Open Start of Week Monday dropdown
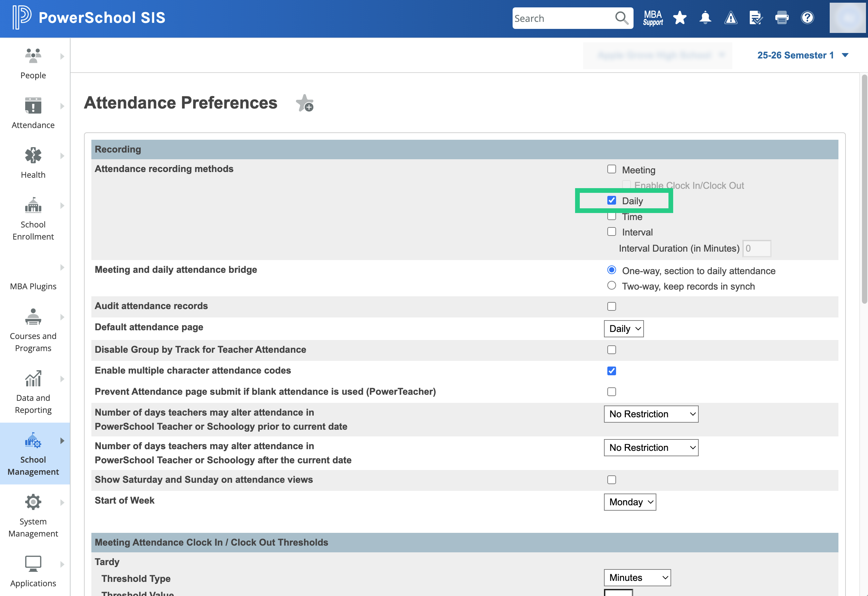Screen dimensions: 868x596 (630, 502)
